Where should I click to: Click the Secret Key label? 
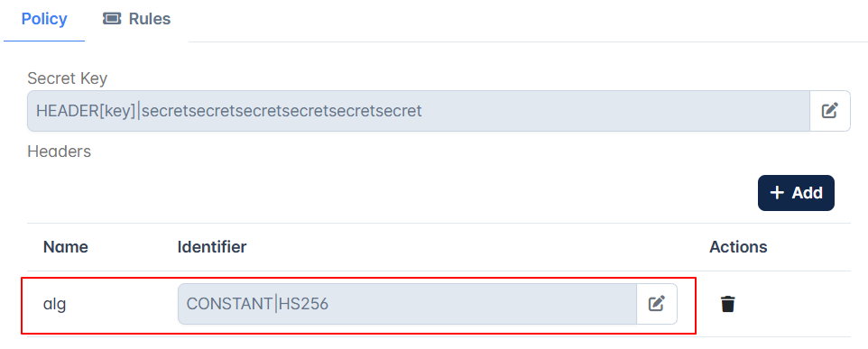68,78
